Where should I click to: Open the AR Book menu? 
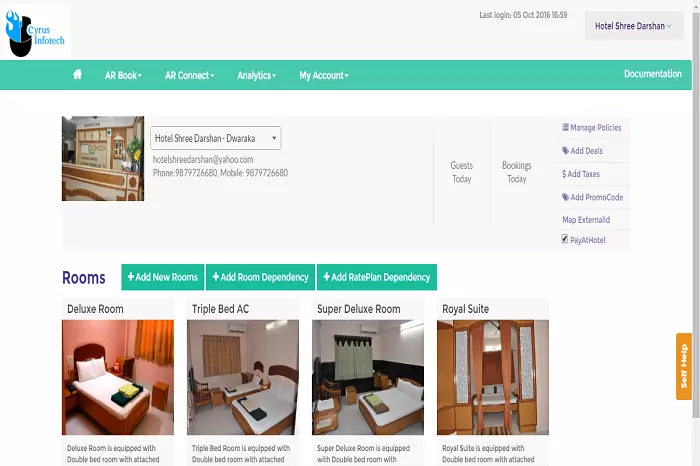point(123,75)
